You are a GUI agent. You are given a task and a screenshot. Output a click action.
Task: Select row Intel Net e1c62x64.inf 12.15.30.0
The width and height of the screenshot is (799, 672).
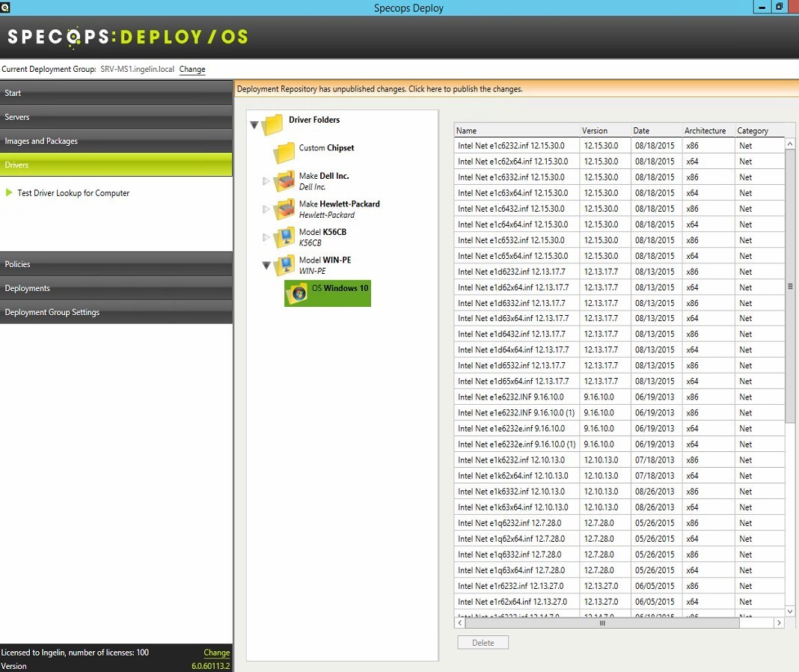[x=619, y=162]
